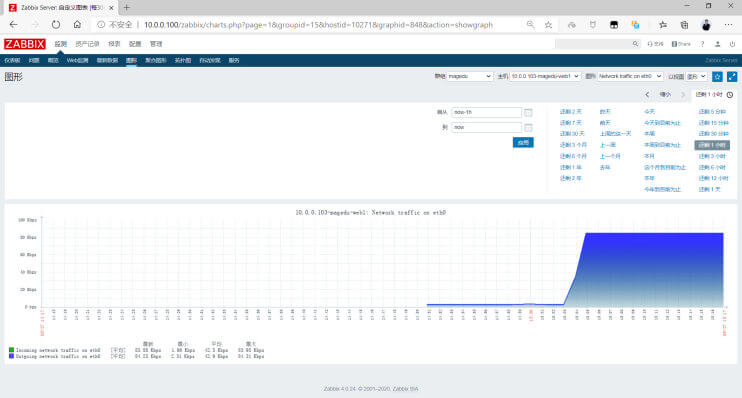Screen dimensions: 742x398
Task: Click the Zabbix search box in header
Action: point(598,44)
